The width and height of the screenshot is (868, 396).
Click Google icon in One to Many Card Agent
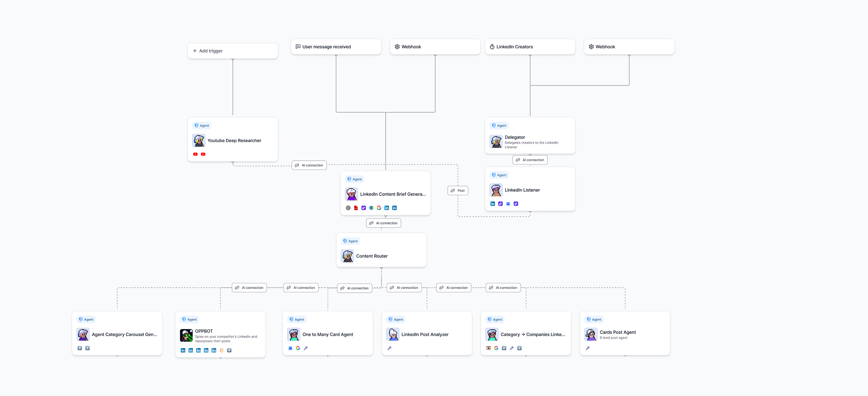click(298, 348)
